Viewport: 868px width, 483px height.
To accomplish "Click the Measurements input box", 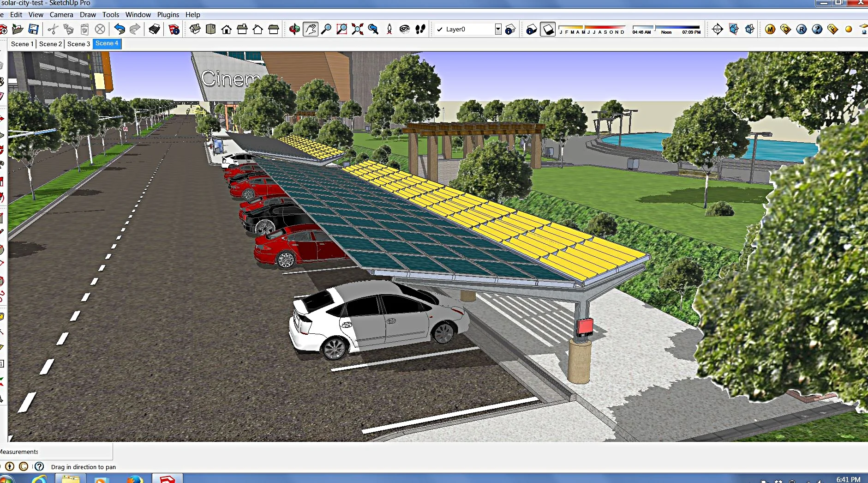I will click(76, 452).
